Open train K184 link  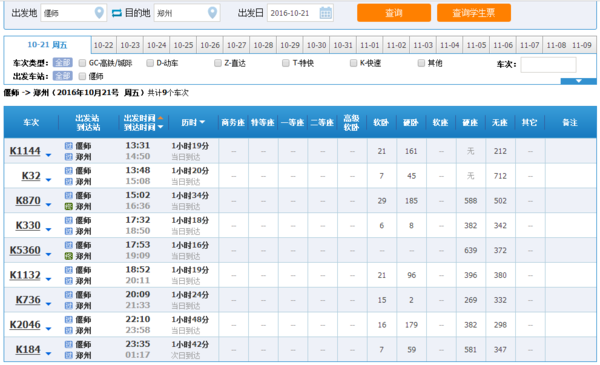tap(28, 350)
